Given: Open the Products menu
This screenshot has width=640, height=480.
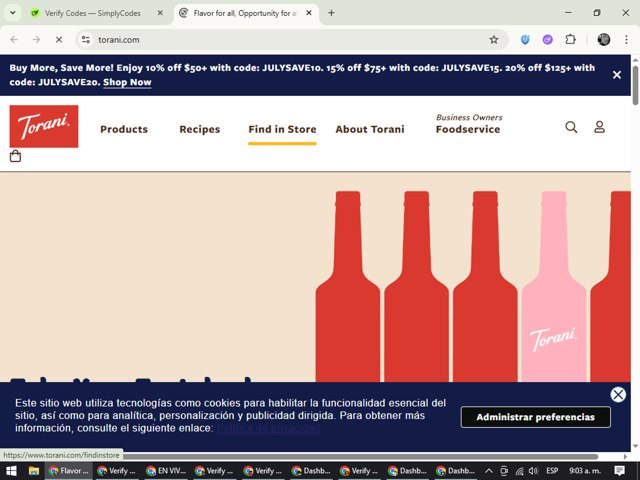Looking at the screenshot, I should (124, 129).
